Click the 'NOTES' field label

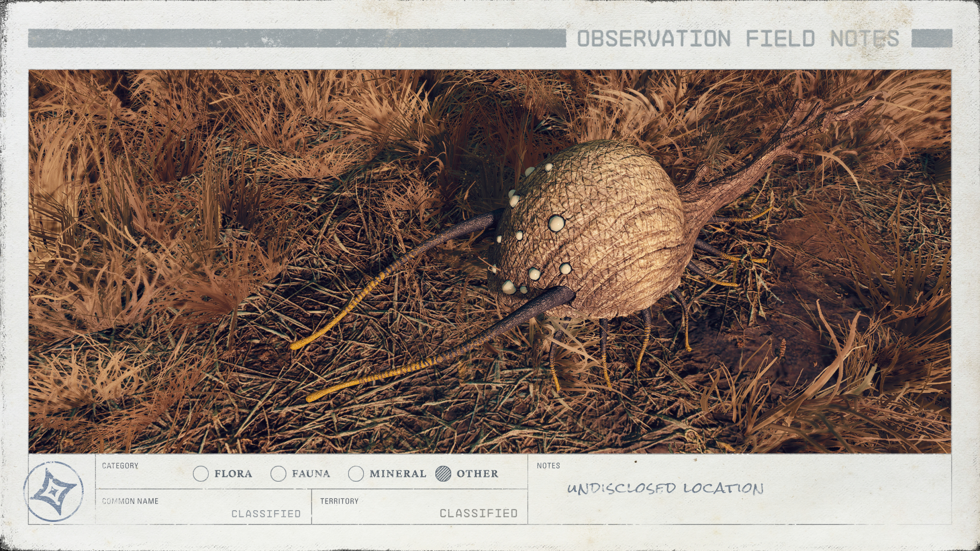[x=548, y=466]
